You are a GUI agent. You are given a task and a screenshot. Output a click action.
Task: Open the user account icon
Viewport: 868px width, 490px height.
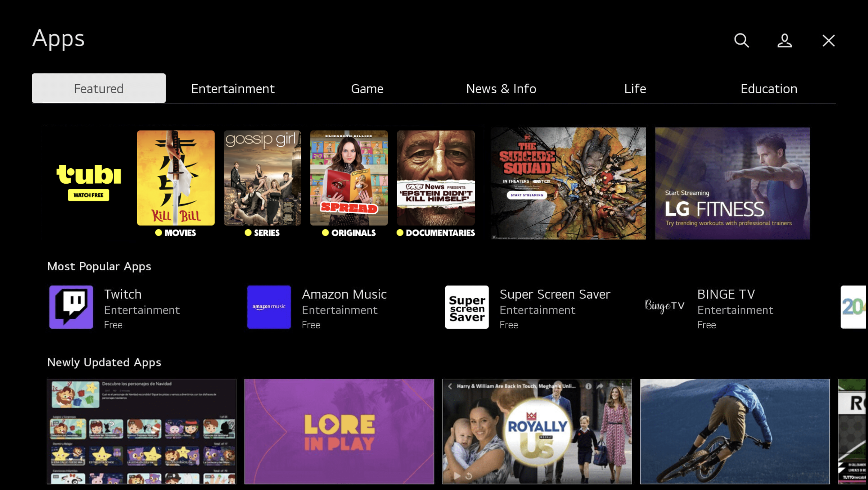pyautogui.click(x=784, y=40)
